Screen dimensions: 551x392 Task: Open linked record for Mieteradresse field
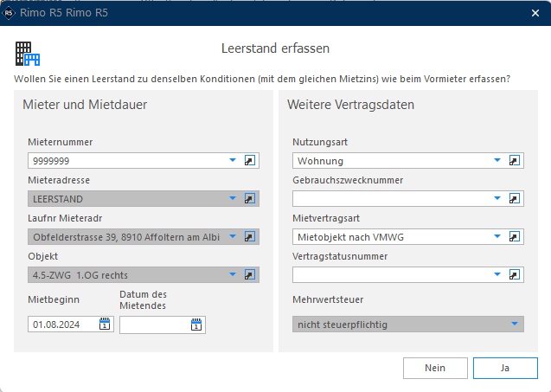coord(249,199)
